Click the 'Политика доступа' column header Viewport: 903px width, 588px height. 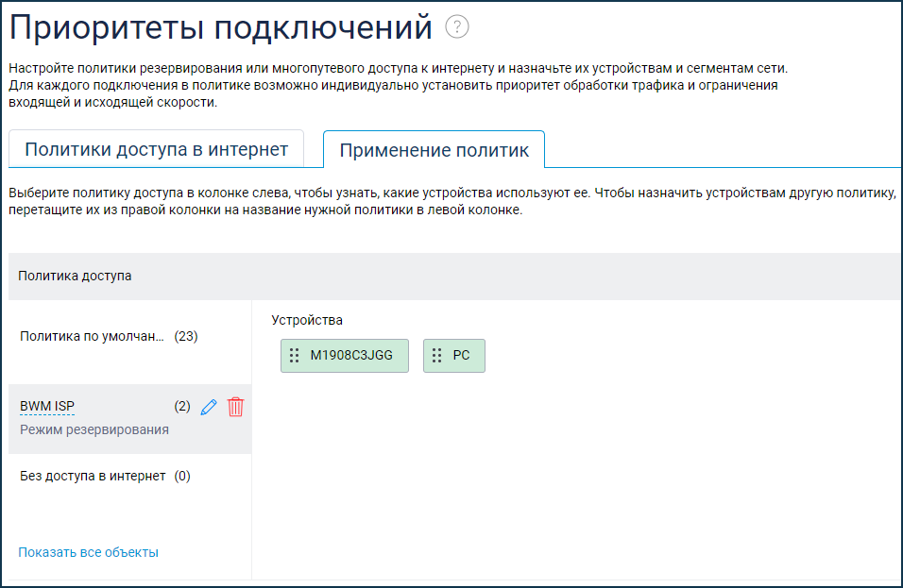coord(76,277)
